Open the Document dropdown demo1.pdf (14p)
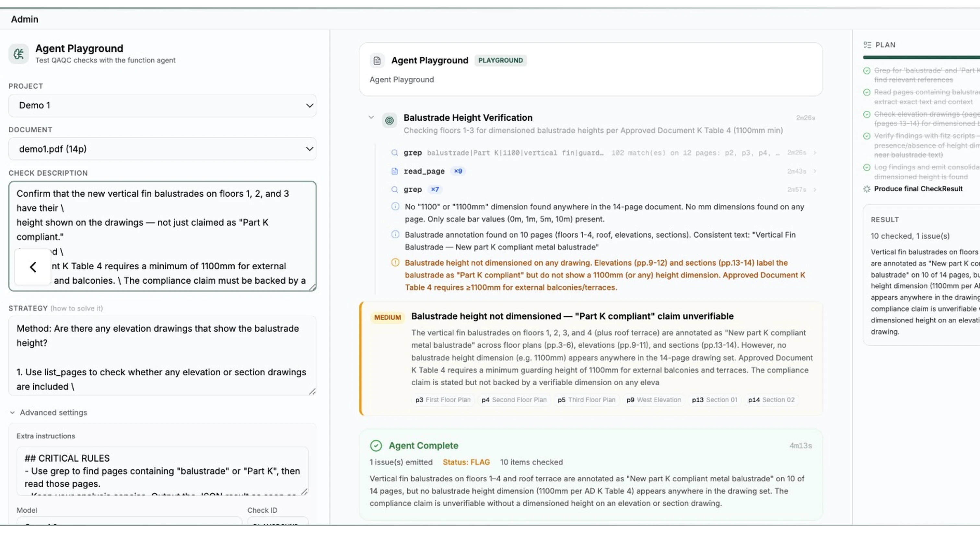 tap(162, 149)
